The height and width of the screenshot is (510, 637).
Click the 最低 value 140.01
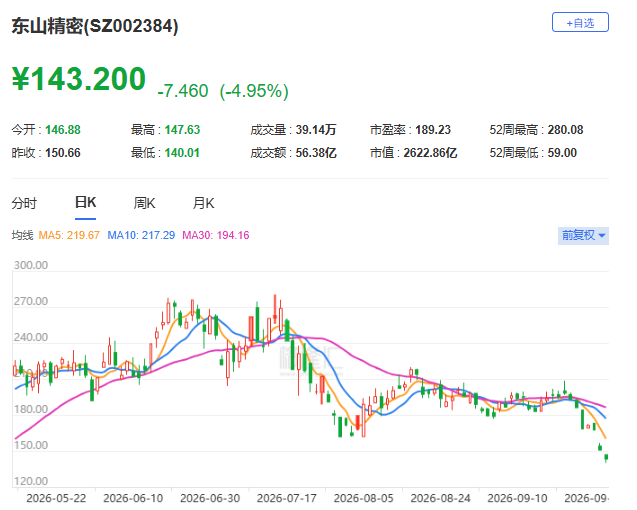182,153
